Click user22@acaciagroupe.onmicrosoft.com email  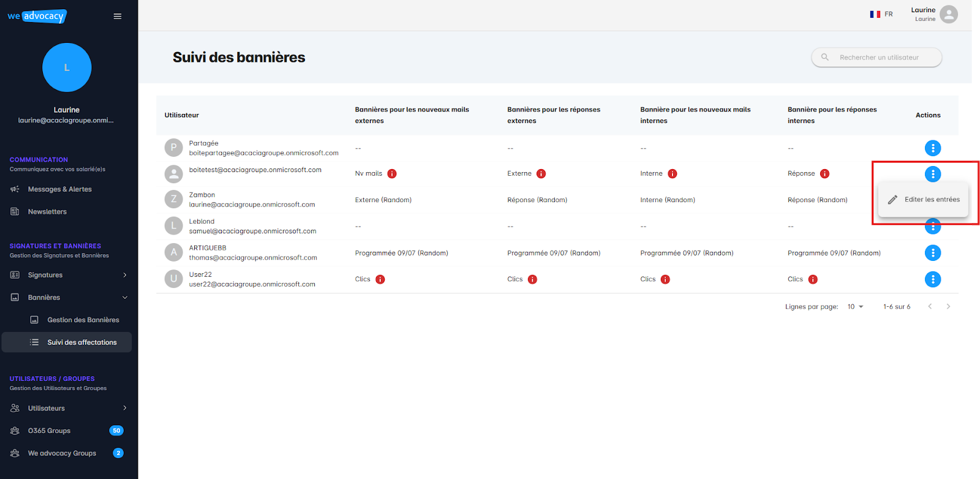(x=252, y=284)
